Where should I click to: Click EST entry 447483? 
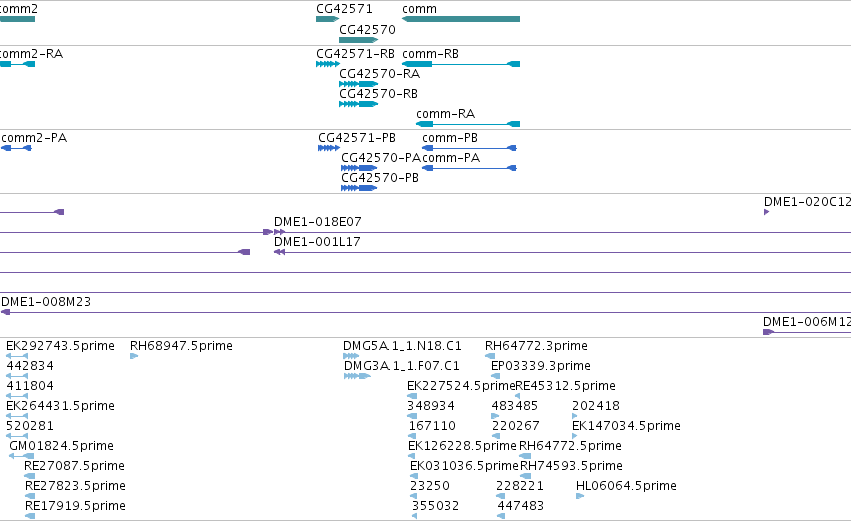point(520,506)
